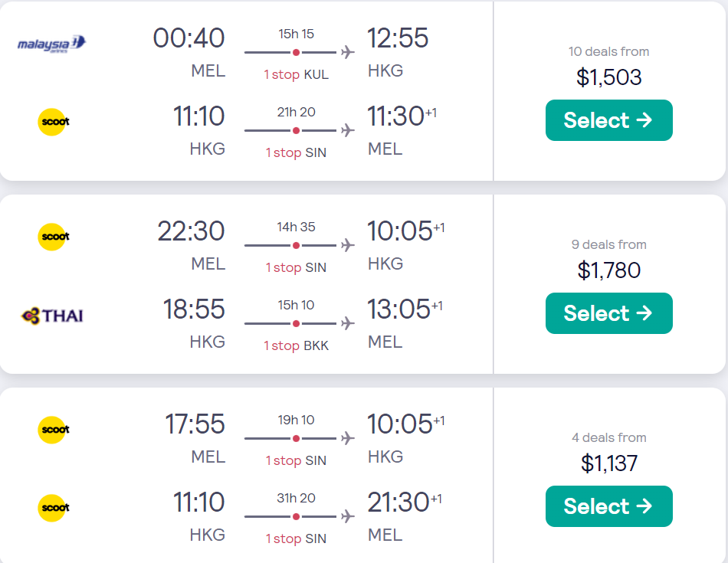Click the red stop dot on 14h 35 flight
728x563 pixels.
pyautogui.click(x=296, y=246)
